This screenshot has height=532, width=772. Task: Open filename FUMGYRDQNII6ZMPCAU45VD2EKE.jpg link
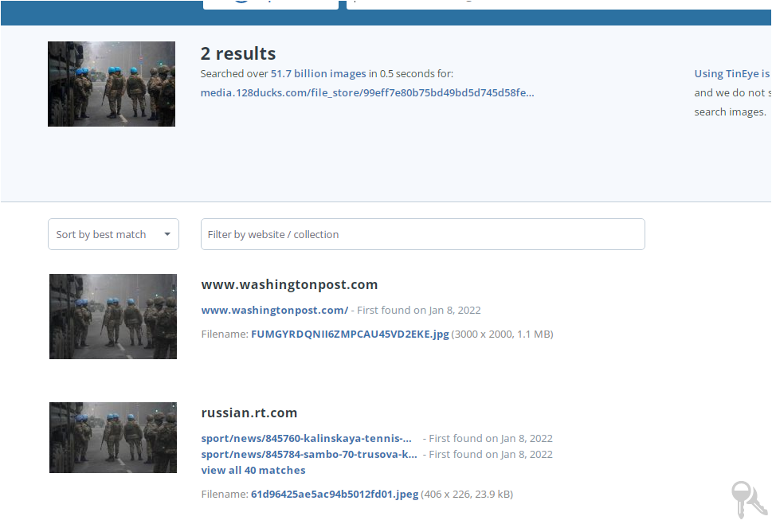350,334
